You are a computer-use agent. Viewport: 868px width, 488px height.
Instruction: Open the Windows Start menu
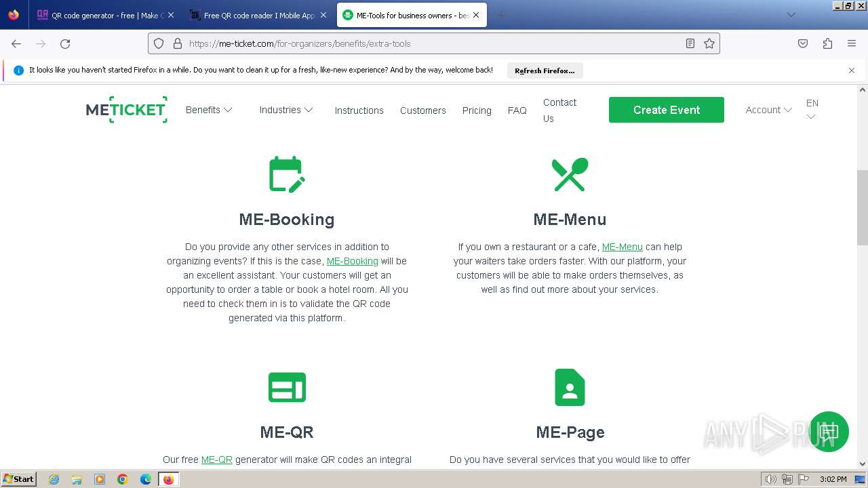click(19, 479)
